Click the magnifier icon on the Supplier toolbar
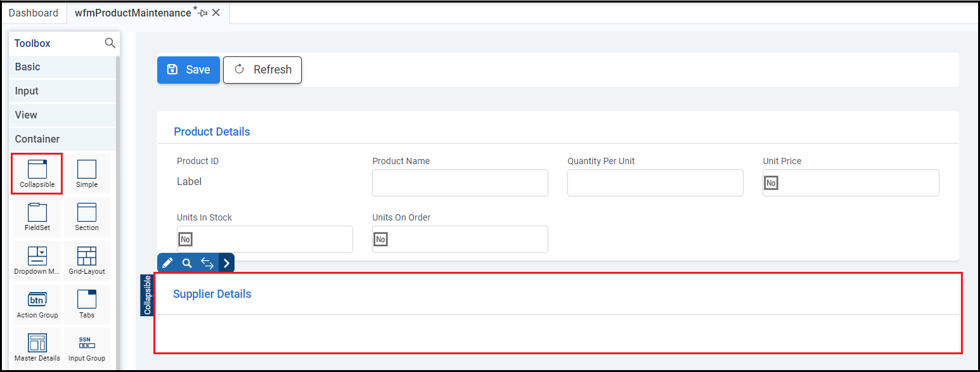 (187, 263)
